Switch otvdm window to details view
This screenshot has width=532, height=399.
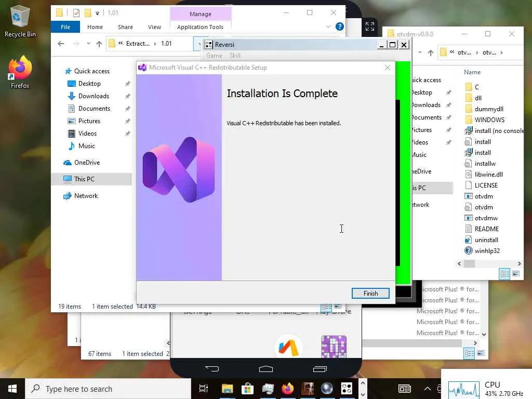point(504,274)
